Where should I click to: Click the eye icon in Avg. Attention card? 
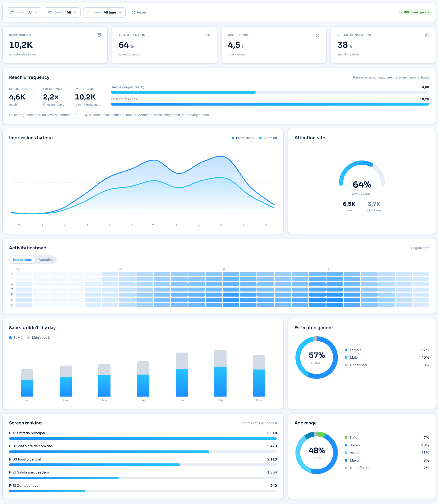tap(208, 35)
